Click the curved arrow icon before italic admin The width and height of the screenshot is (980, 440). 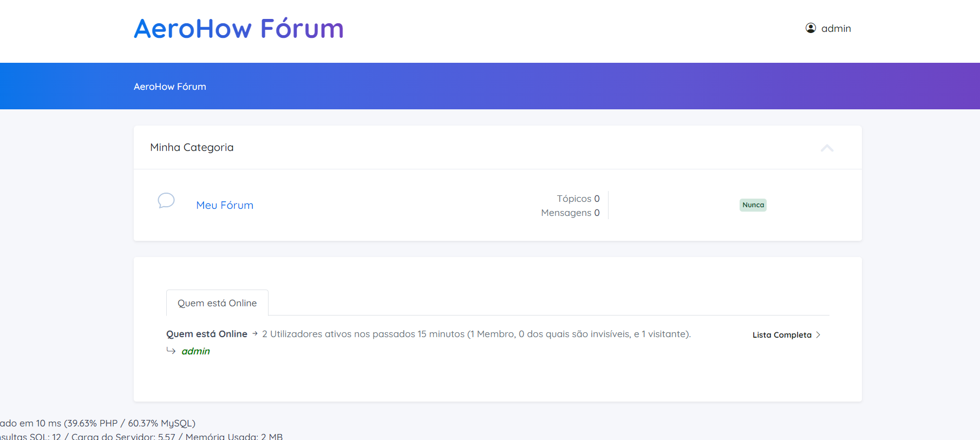point(171,351)
